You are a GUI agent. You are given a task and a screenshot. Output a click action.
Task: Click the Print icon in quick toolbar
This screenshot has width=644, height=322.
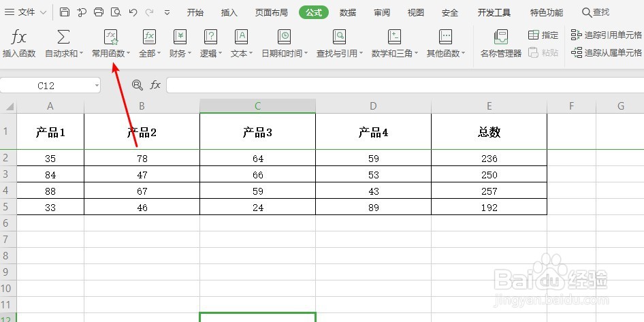(99, 12)
